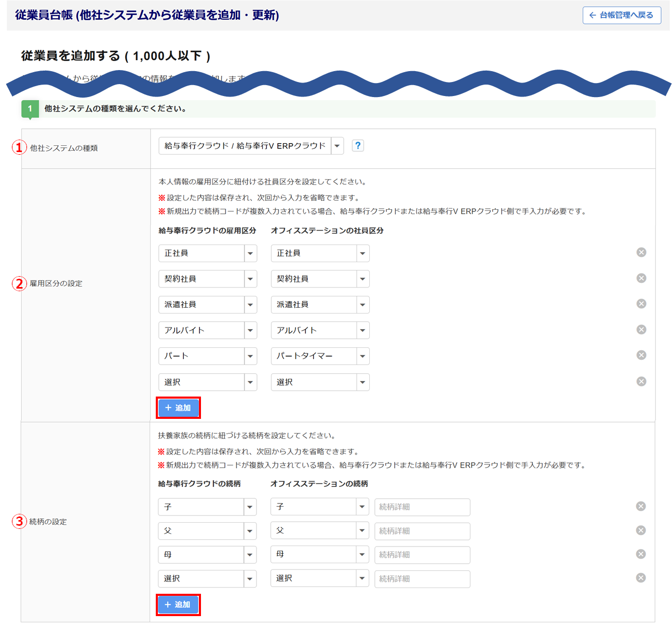
Task: Open the 給与奉行クラウド アルバイト dropdown
Action: 207,330
